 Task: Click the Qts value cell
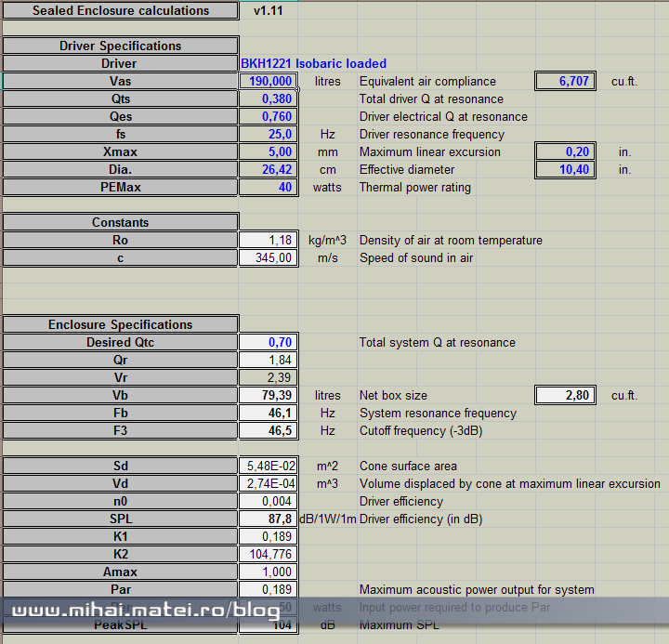pos(269,99)
